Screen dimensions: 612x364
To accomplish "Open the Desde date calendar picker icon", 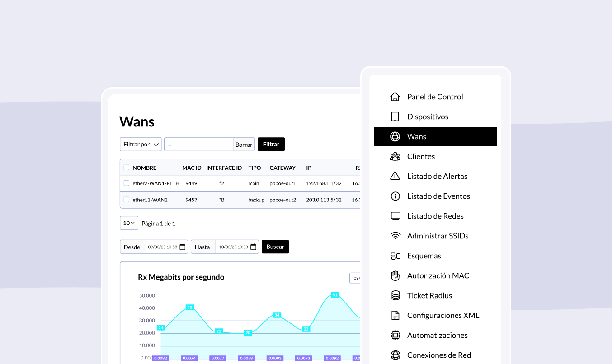I will tap(183, 247).
